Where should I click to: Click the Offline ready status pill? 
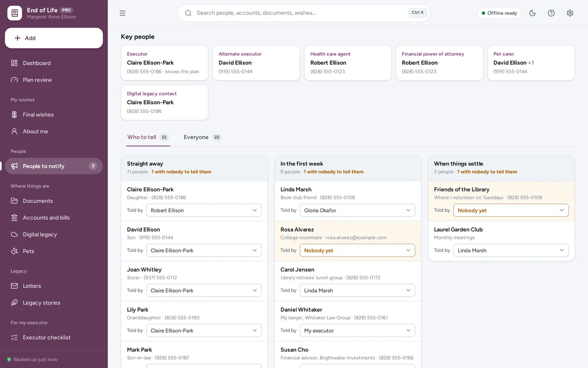[x=499, y=13]
